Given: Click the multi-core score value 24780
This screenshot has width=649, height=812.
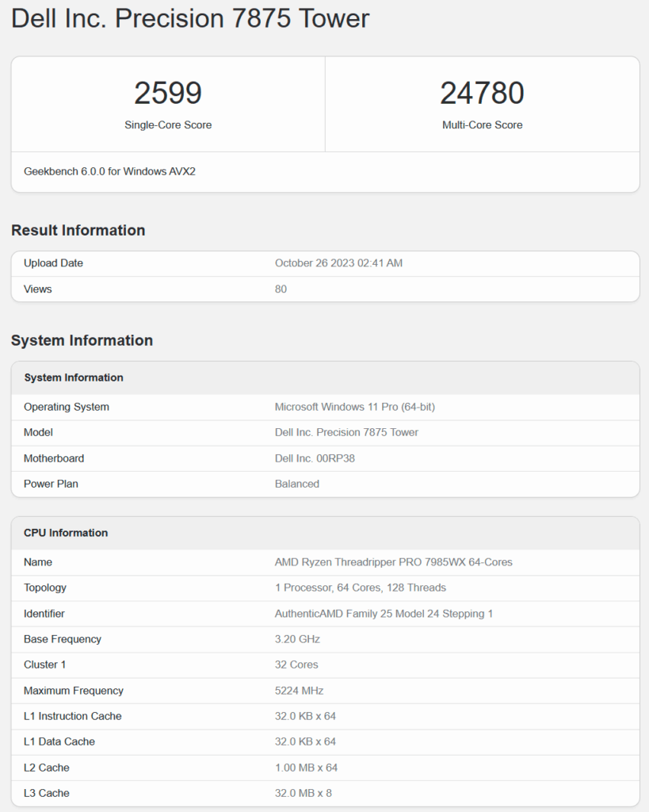Looking at the screenshot, I should [482, 94].
